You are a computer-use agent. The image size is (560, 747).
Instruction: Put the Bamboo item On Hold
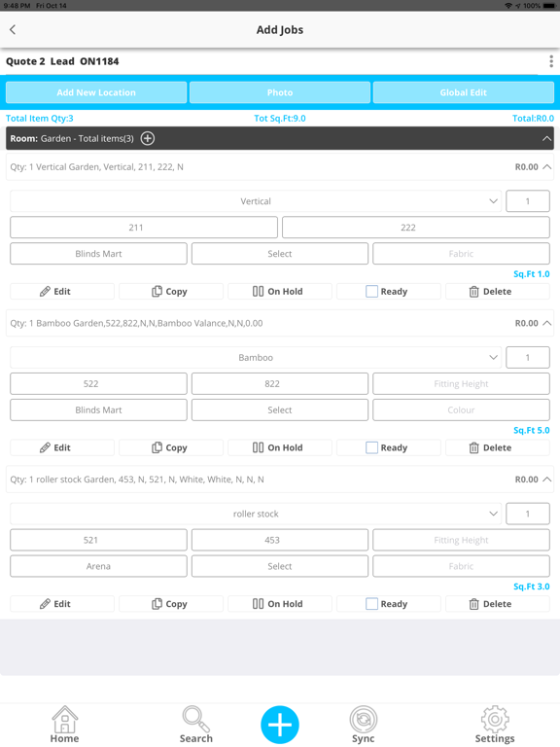click(280, 447)
